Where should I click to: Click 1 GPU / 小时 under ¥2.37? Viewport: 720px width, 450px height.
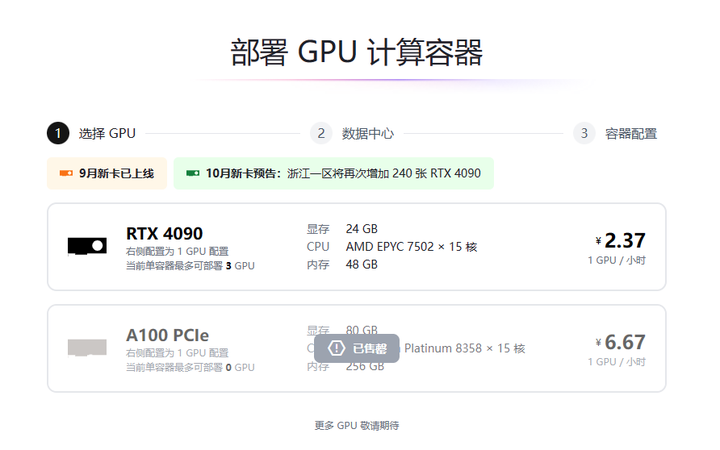[617, 260]
